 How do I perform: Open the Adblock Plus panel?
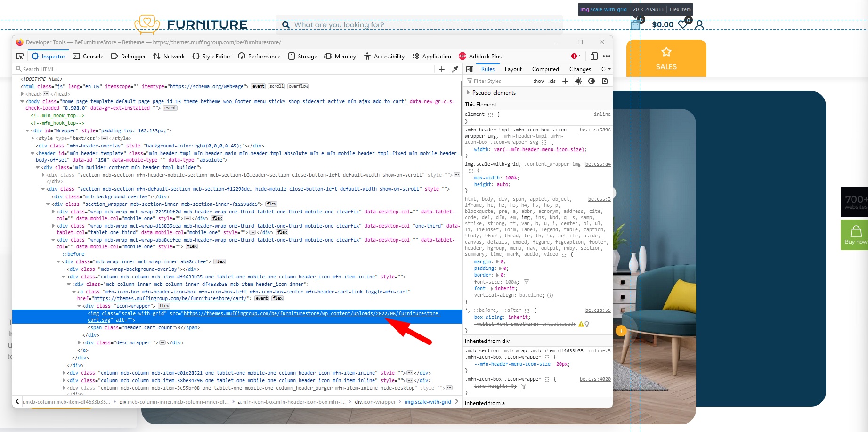coord(480,56)
